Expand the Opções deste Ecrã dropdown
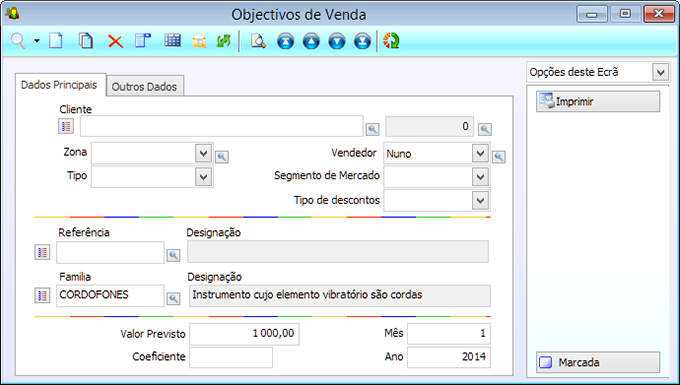Image resolution: width=680 pixels, height=385 pixels. tap(660, 72)
